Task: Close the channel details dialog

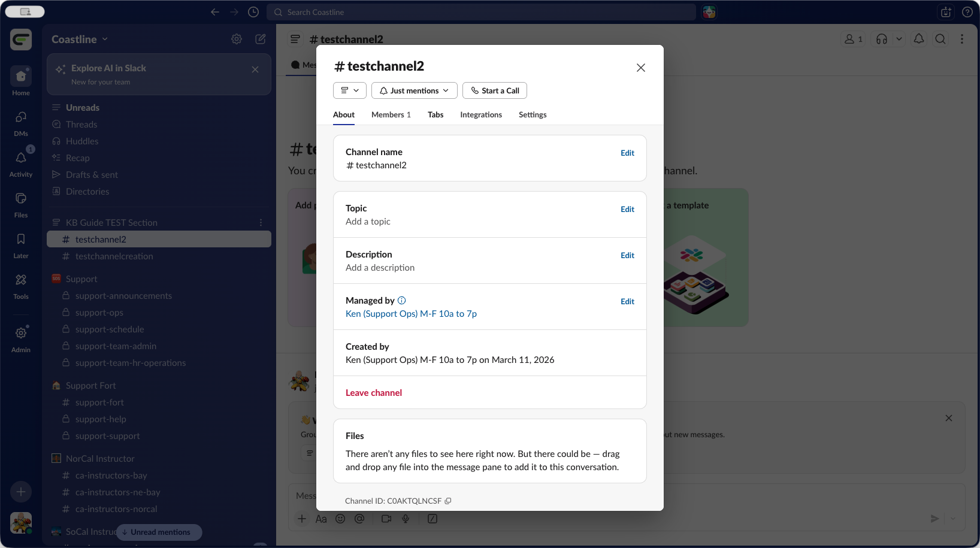Action: [x=641, y=68]
